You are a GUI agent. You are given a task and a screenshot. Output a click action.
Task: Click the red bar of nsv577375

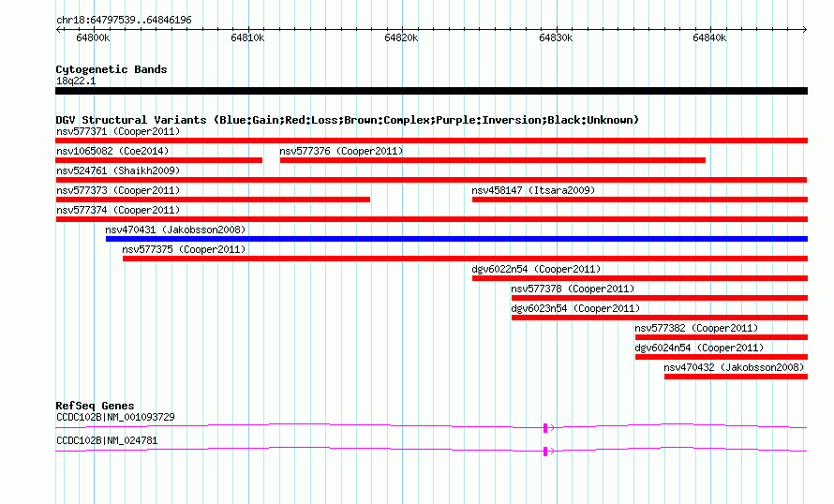466,259
